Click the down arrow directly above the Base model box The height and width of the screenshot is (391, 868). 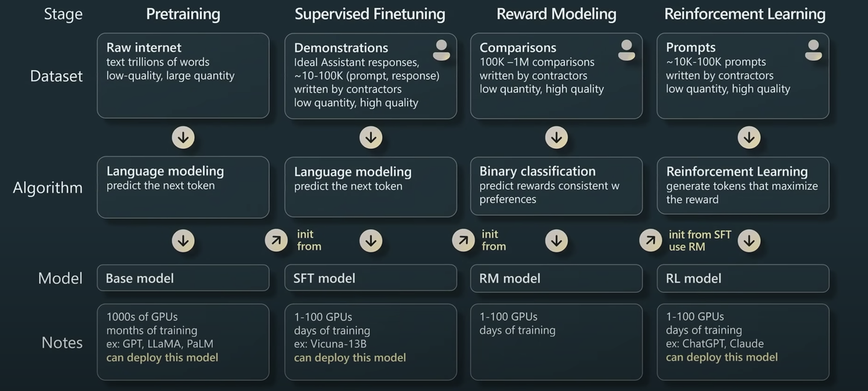[183, 241]
